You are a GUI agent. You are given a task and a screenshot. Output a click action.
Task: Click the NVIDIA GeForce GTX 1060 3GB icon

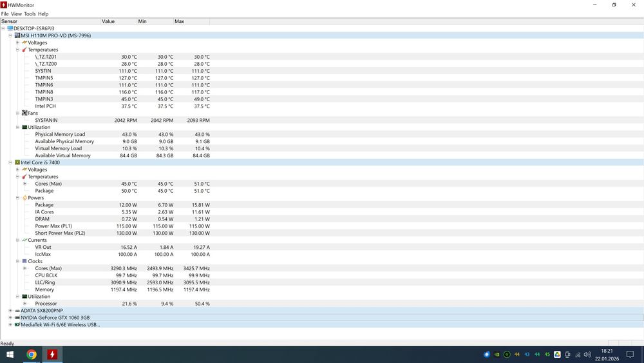coord(17,318)
